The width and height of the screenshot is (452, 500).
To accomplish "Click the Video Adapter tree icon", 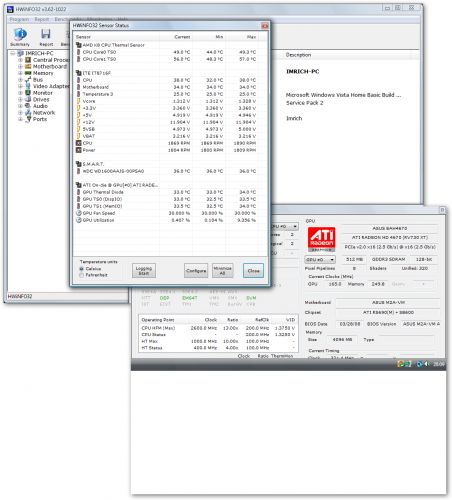I will (28, 86).
